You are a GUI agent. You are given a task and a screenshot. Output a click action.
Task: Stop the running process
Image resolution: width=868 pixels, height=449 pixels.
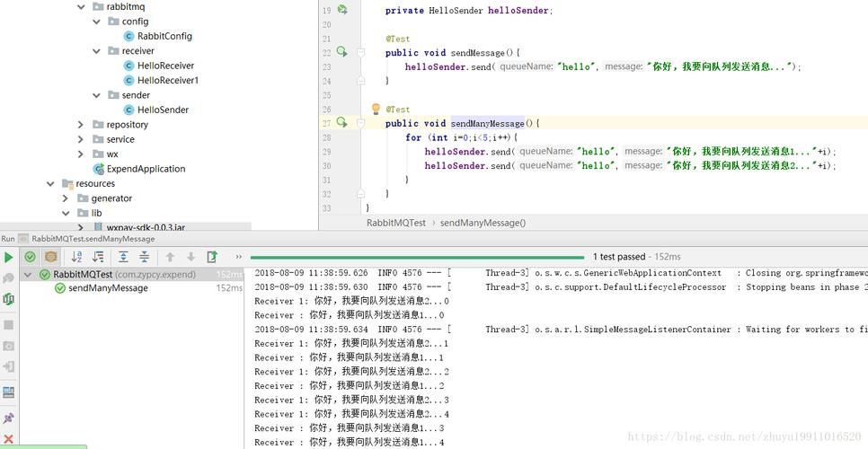8,325
